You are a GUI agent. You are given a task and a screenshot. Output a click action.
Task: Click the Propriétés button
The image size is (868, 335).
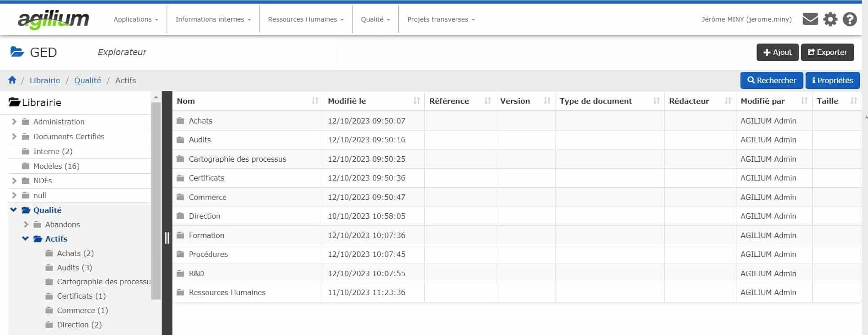click(x=833, y=80)
